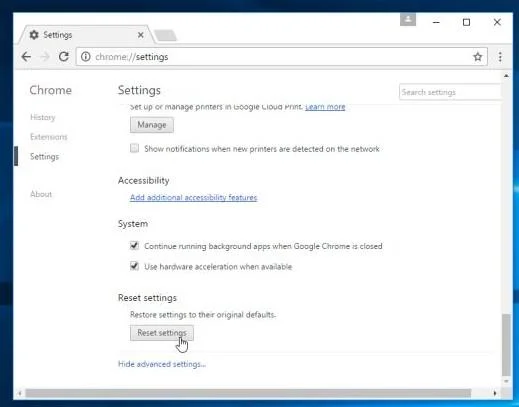Open Extensions in the Chrome sidebar
This screenshot has width=519, height=407.
coord(49,137)
